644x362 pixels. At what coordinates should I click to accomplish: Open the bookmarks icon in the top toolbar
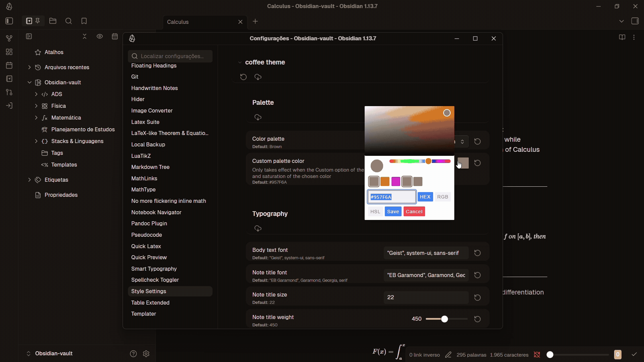coord(84,21)
